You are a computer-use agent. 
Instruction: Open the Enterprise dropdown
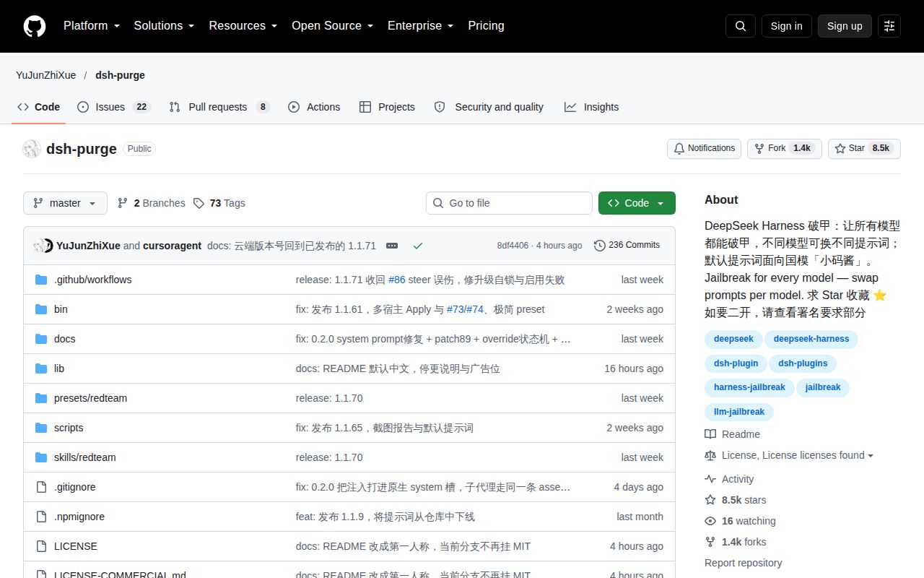421,26
